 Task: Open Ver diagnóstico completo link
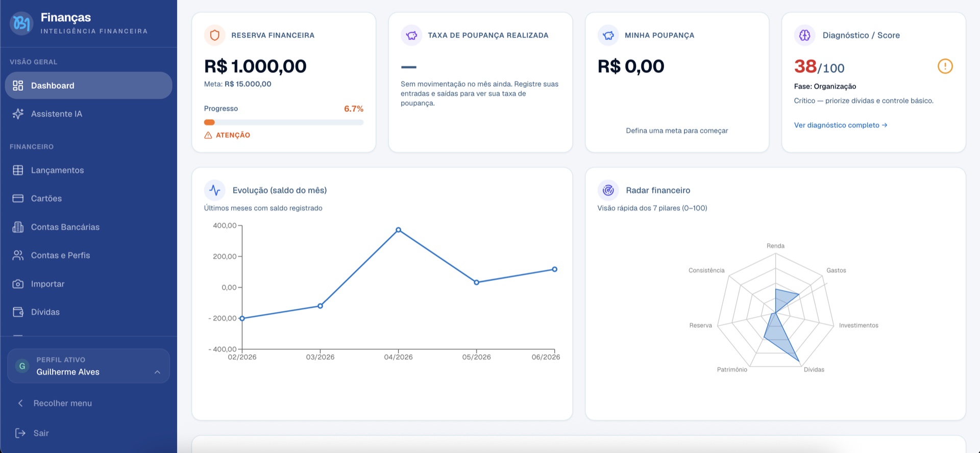pos(841,125)
